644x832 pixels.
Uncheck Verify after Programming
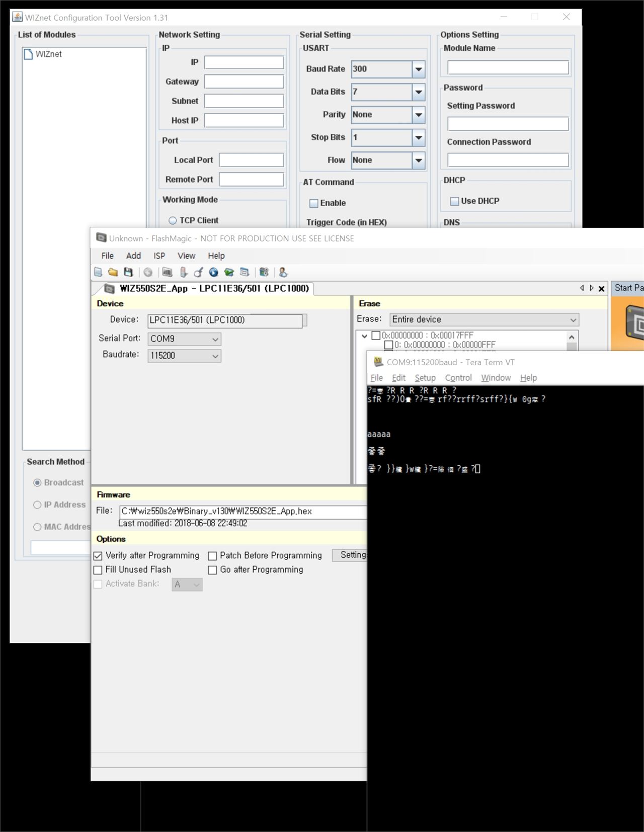[98, 556]
